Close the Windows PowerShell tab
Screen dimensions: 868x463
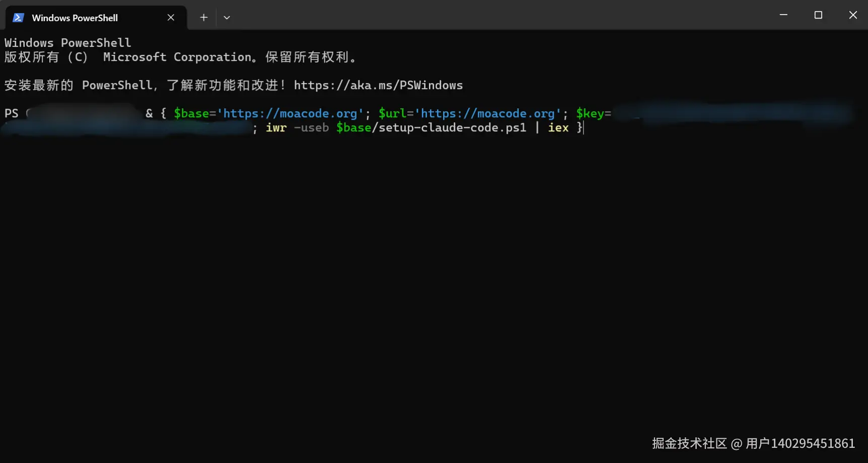pyautogui.click(x=171, y=18)
